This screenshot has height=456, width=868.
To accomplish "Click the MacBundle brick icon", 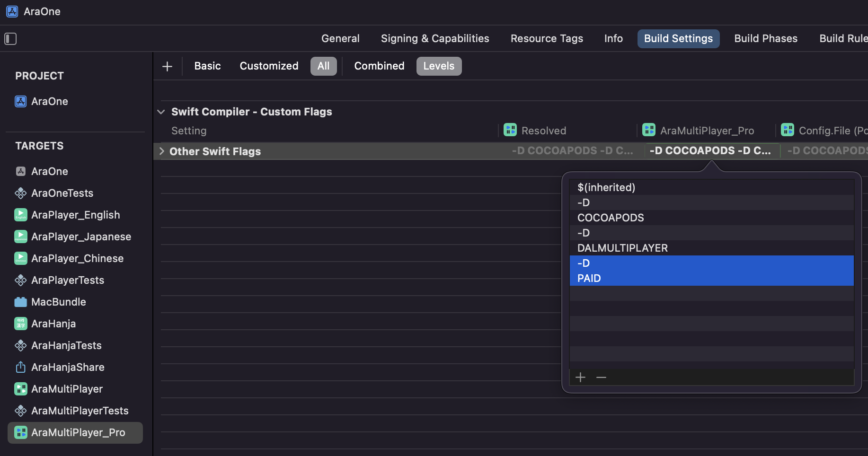I will click(21, 302).
